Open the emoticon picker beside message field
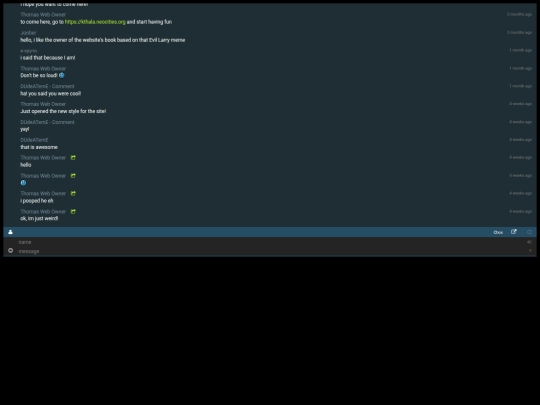Image resolution: width=540 pixels, height=405 pixels. point(11,250)
